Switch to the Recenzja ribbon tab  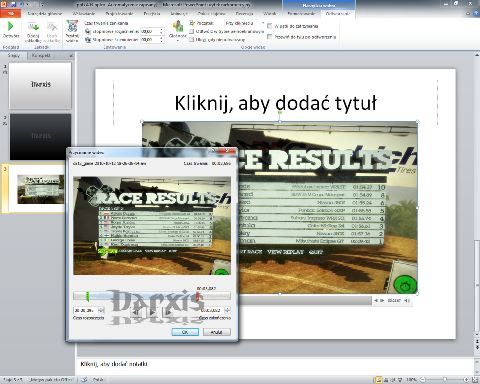click(x=244, y=13)
